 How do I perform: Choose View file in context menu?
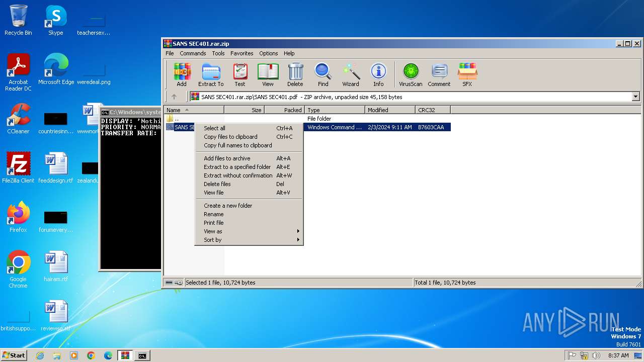pos(249,193)
